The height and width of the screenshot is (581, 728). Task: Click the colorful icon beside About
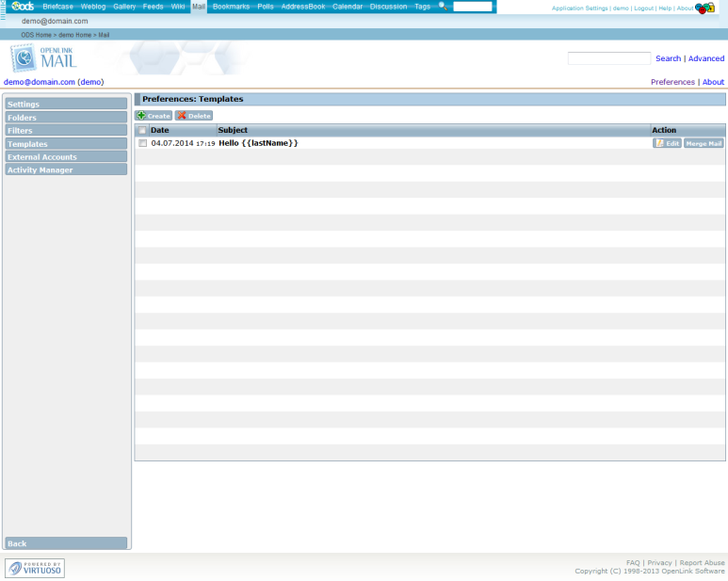704,8
